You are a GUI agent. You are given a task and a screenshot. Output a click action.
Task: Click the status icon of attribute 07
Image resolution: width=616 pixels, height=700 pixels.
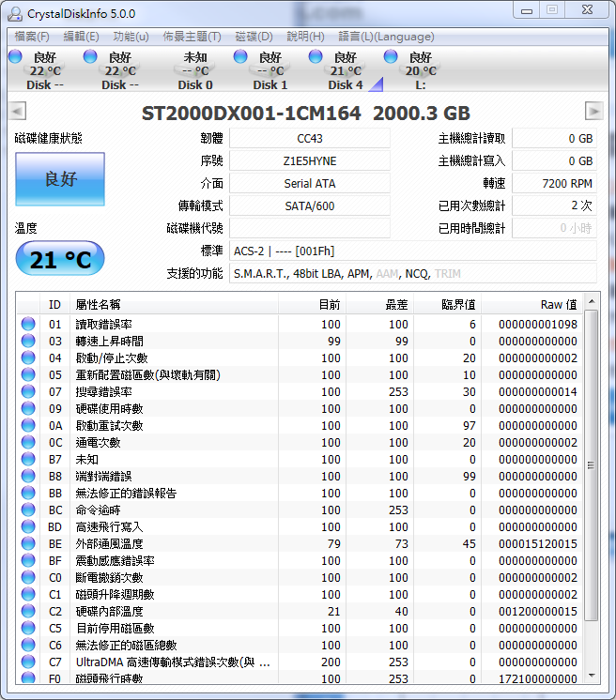(x=28, y=391)
